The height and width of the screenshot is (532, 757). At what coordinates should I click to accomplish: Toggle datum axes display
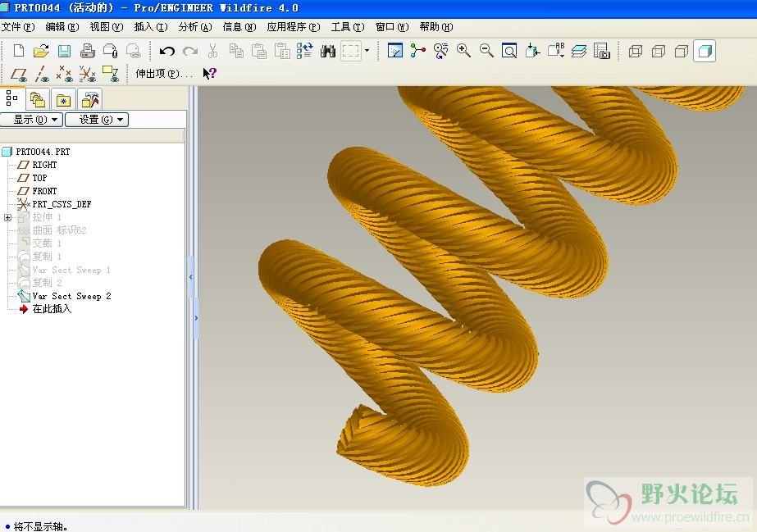click(42, 74)
